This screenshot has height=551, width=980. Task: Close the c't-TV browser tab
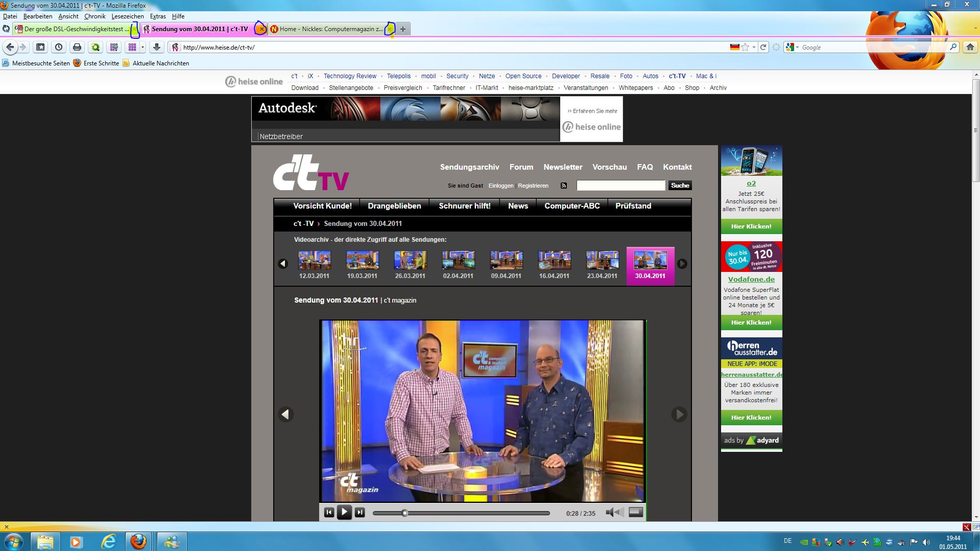tap(261, 29)
